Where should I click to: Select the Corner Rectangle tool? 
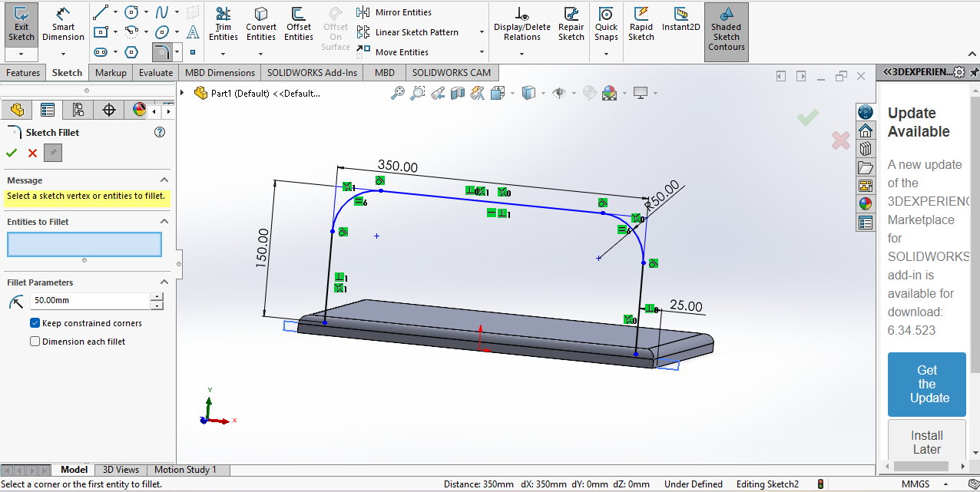click(101, 32)
